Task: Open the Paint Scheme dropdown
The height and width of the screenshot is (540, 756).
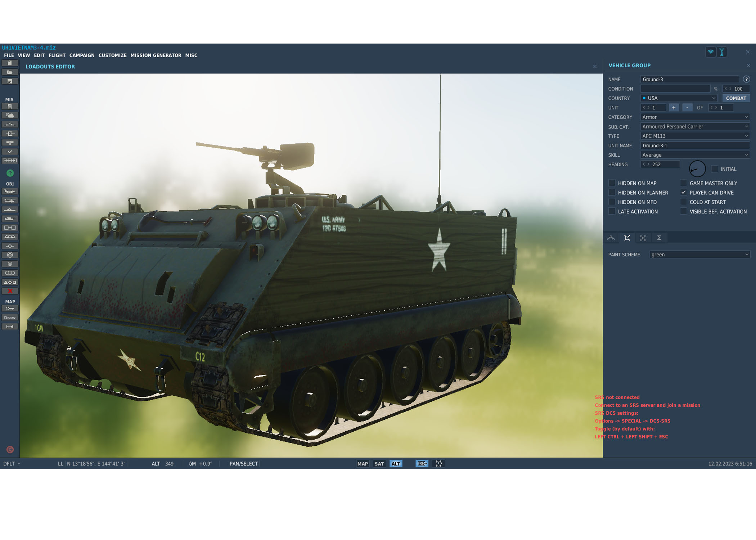Action: (x=699, y=255)
